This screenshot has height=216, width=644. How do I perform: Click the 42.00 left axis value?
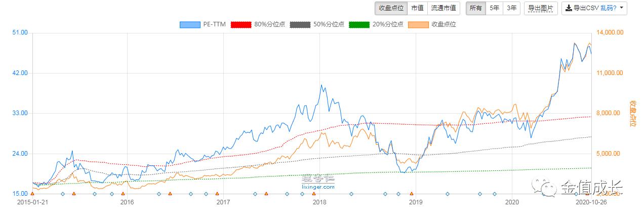point(20,73)
